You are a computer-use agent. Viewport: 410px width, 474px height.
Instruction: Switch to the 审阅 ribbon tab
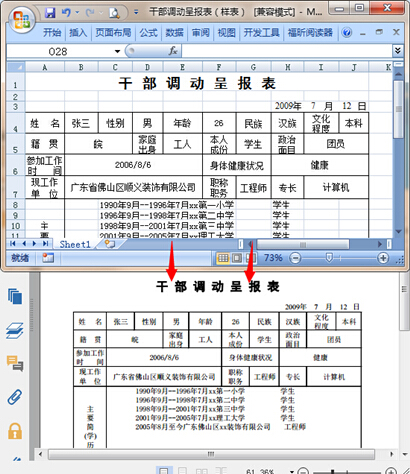pos(200,33)
